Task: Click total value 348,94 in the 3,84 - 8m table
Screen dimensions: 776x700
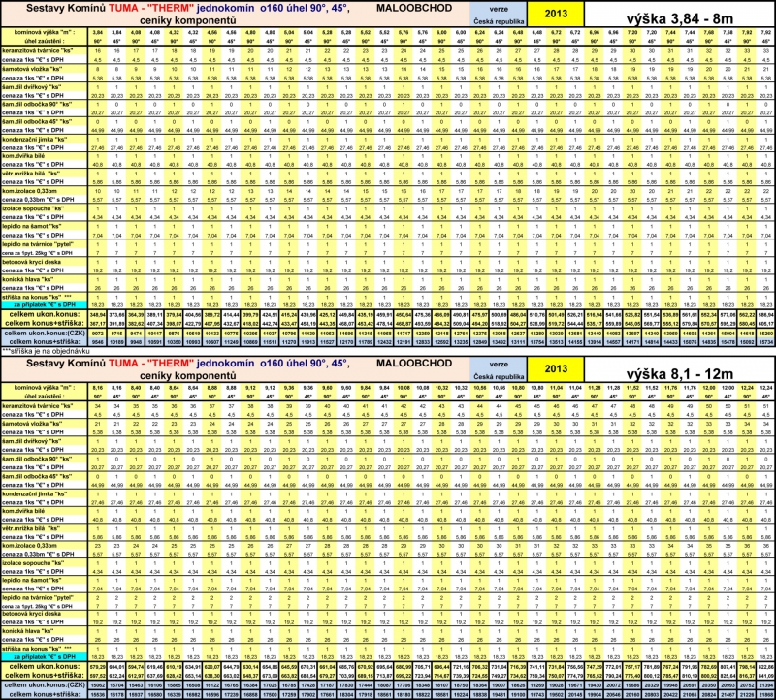Action: [98, 315]
